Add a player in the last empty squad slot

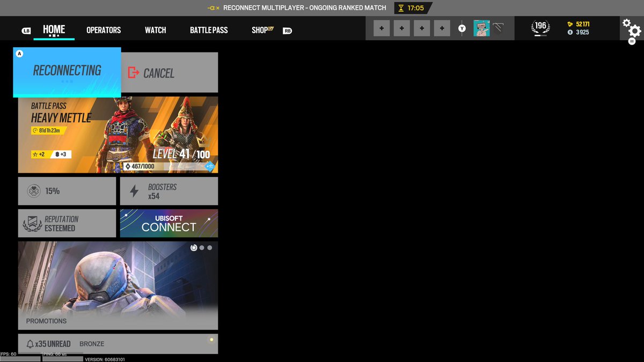[442, 28]
